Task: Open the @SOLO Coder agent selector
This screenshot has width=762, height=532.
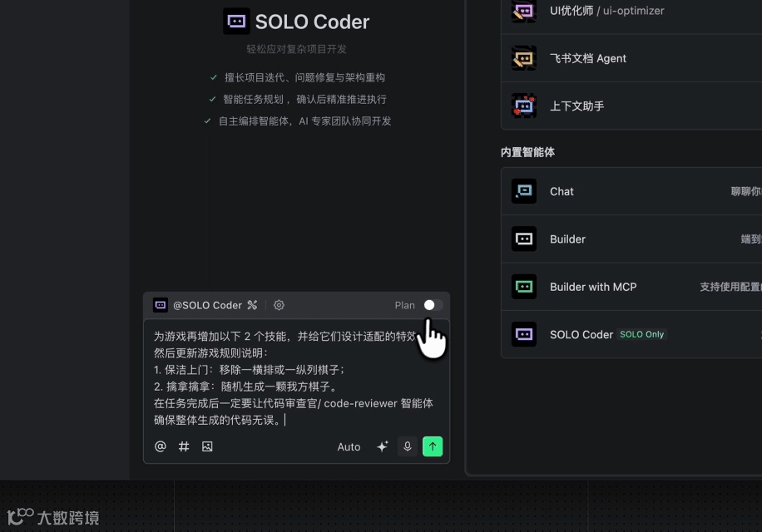Action: click(x=198, y=305)
